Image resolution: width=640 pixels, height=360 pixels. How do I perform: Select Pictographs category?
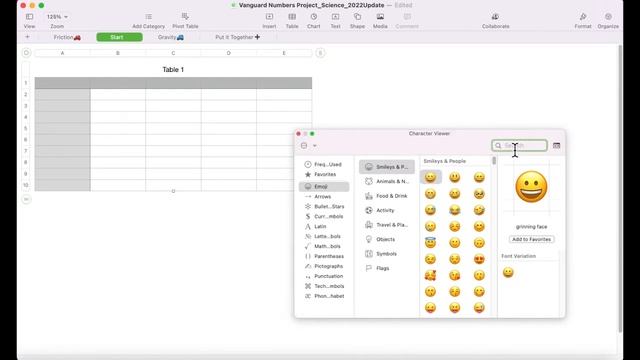[324, 266]
